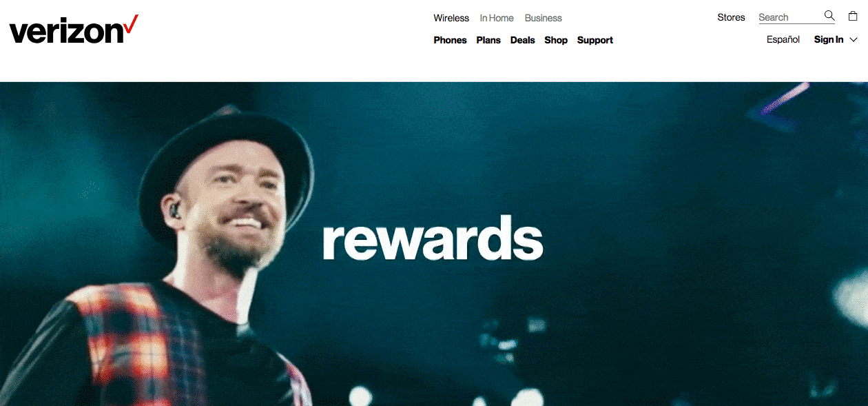Open the Plans menu
The height and width of the screenshot is (406, 868).
point(488,40)
